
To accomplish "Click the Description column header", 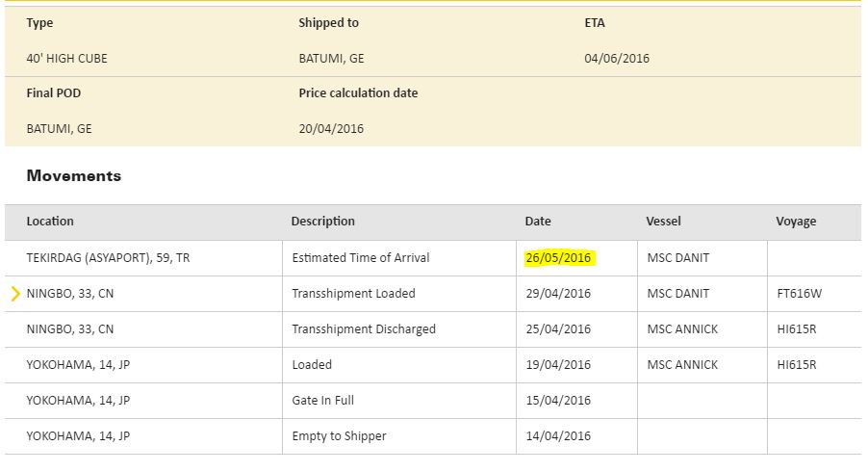I will click(322, 222).
